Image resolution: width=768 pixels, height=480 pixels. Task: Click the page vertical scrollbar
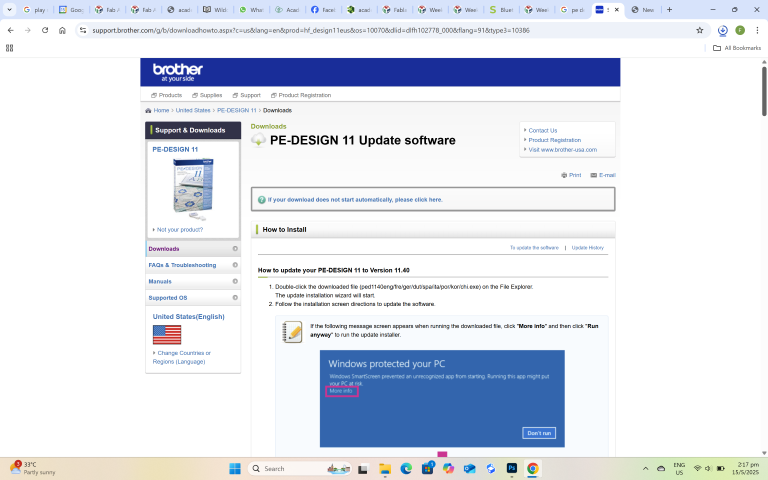coord(764,91)
